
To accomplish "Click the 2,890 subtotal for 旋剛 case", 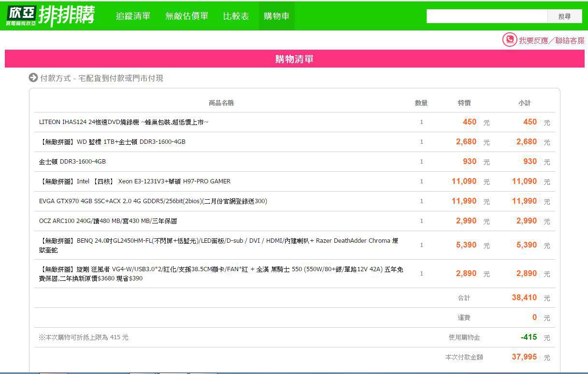I will click(527, 274).
